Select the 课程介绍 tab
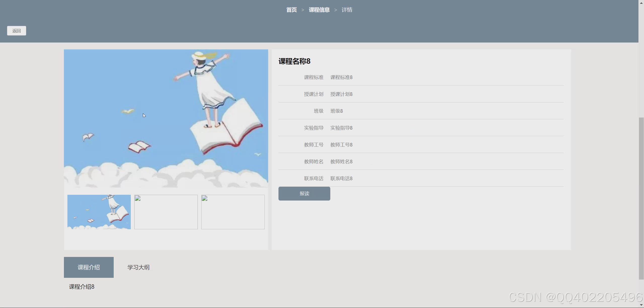Viewport: 644px width, 308px height. pyautogui.click(x=89, y=267)
